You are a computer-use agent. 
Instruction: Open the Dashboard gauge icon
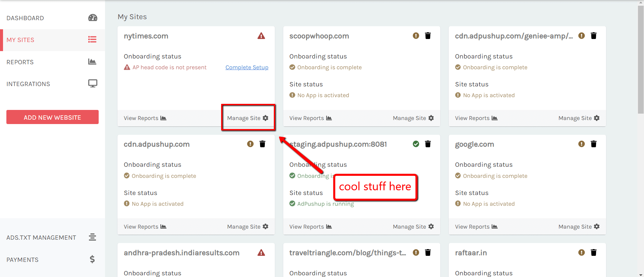93,18
